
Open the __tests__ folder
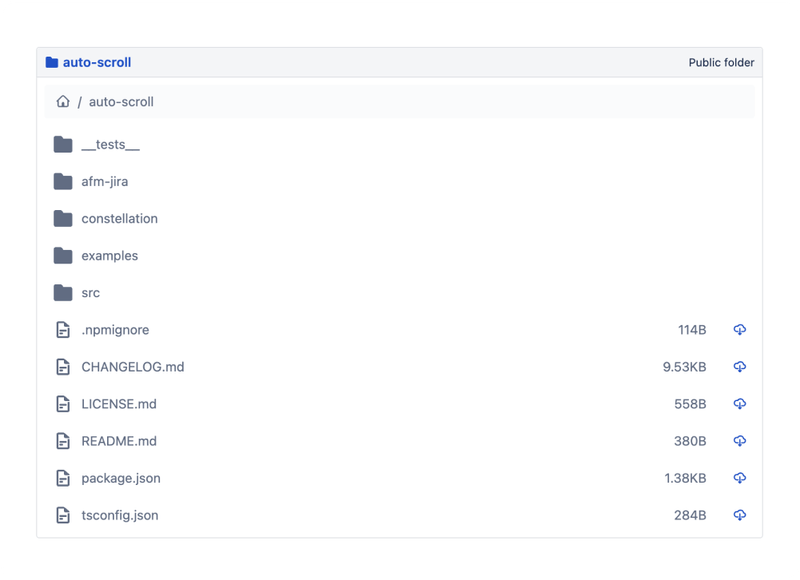pos(112,144)
